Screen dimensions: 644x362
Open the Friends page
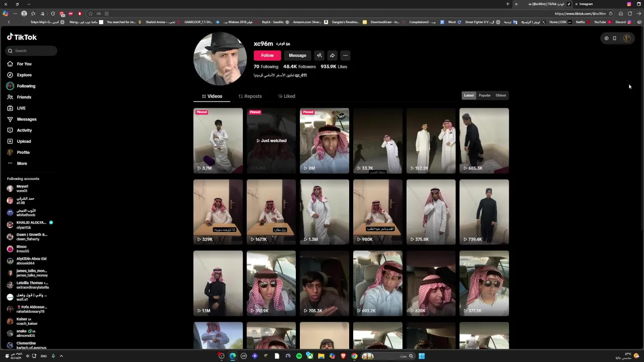[19, 97]
